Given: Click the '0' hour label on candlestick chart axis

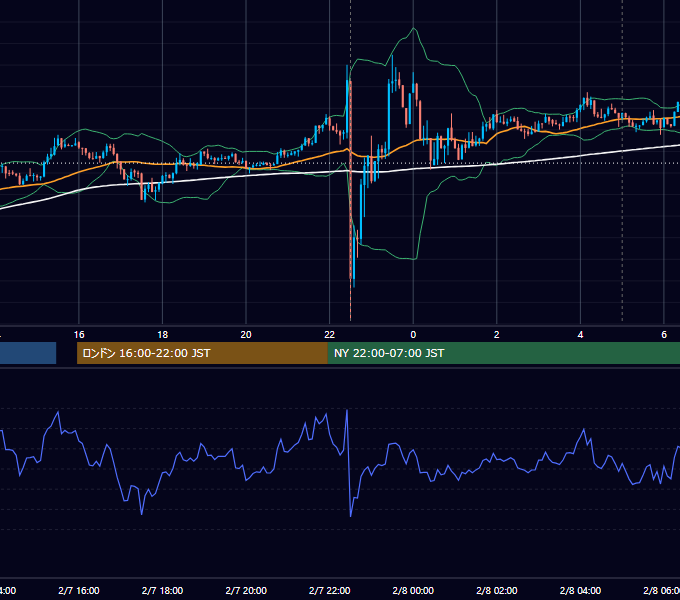Looking at the screenshot, I should 413,335.
